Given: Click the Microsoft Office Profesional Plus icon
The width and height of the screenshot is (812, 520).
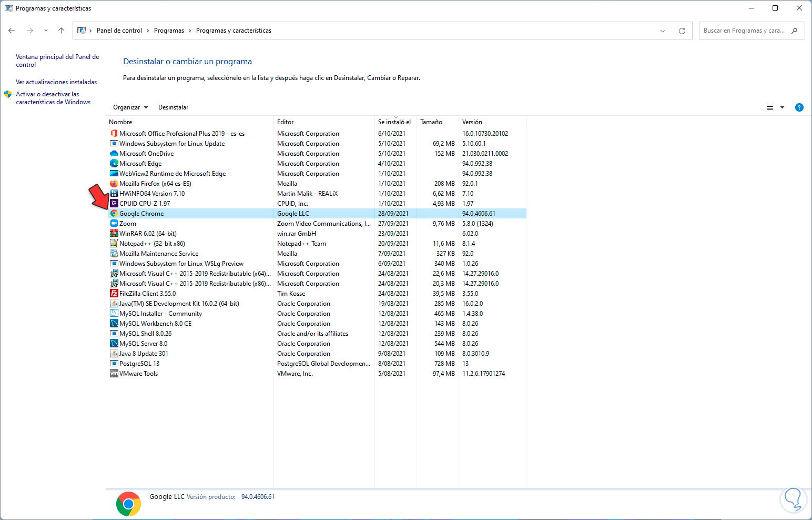Looking at the screenshot, I should tap(114, 134).
